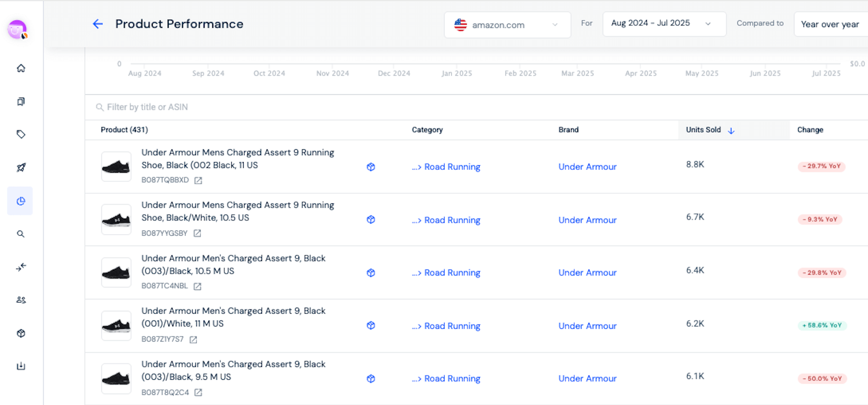Click the cube icon for B087YYGSBY row

point(371,220)
